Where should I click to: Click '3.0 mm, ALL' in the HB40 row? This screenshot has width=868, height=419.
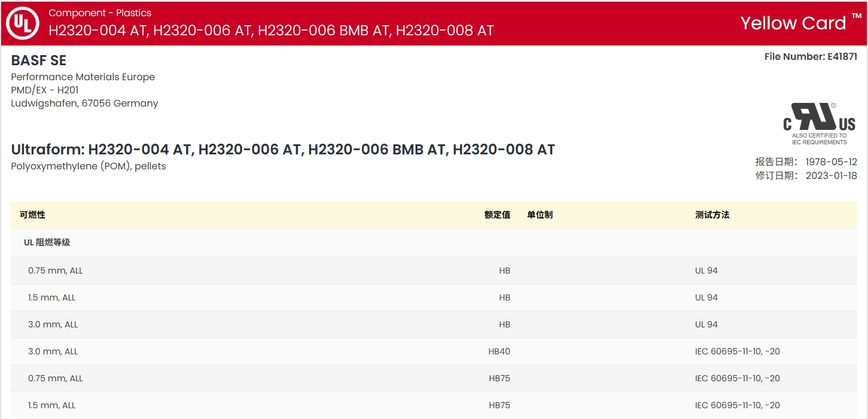[x=53, y=351]
